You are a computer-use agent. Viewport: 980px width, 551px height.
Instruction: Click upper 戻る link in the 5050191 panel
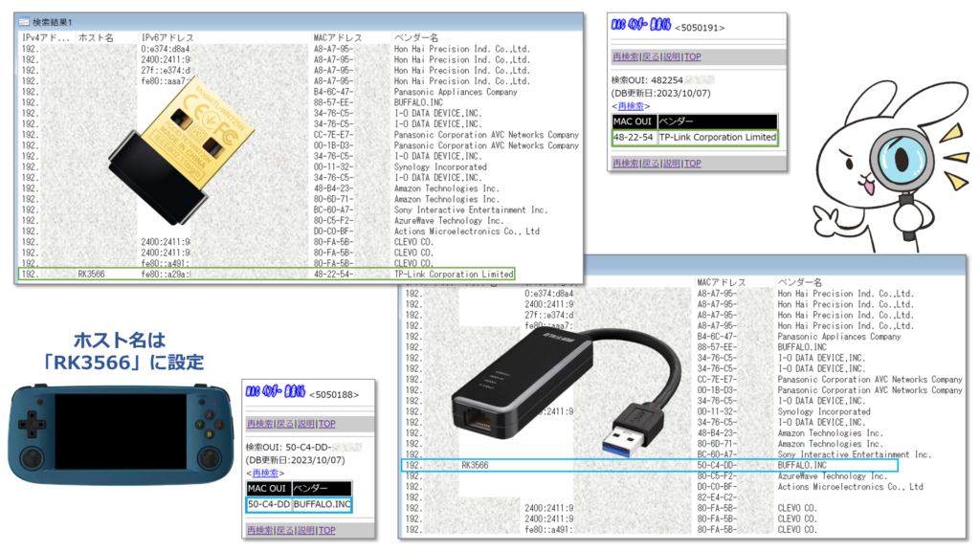[651, 56]
